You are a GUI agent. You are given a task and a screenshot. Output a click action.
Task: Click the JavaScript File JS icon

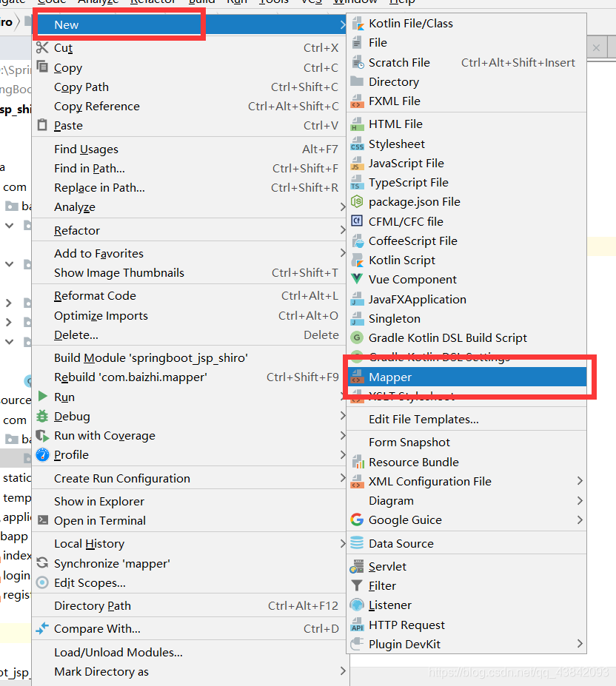pos(358,164)
